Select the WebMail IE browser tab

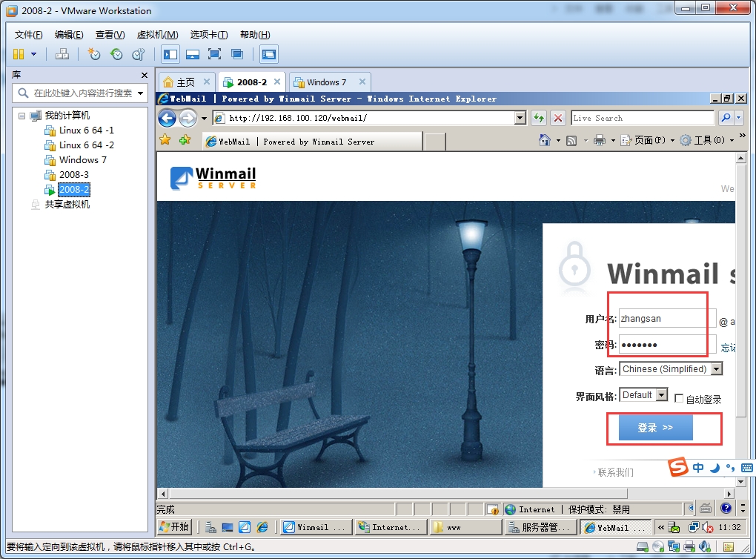tap(312, 142)
